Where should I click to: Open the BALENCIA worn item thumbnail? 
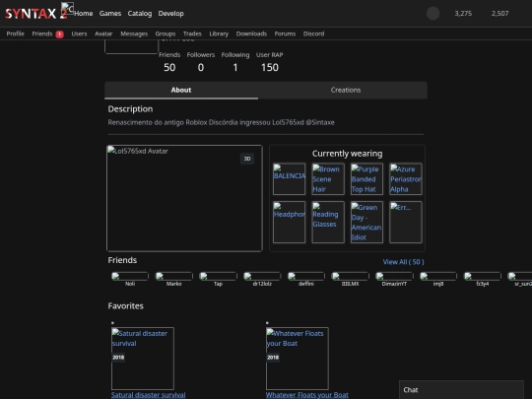coord(289,178)
